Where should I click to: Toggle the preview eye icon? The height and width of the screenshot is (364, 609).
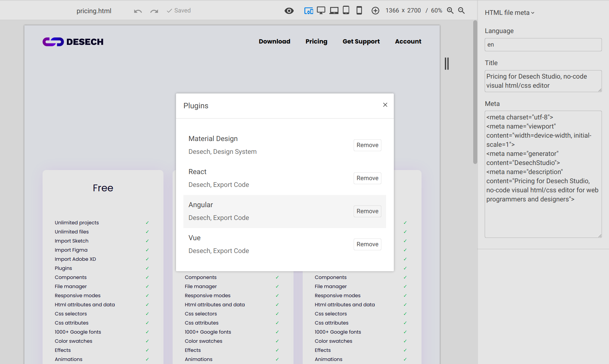(289, 11)
